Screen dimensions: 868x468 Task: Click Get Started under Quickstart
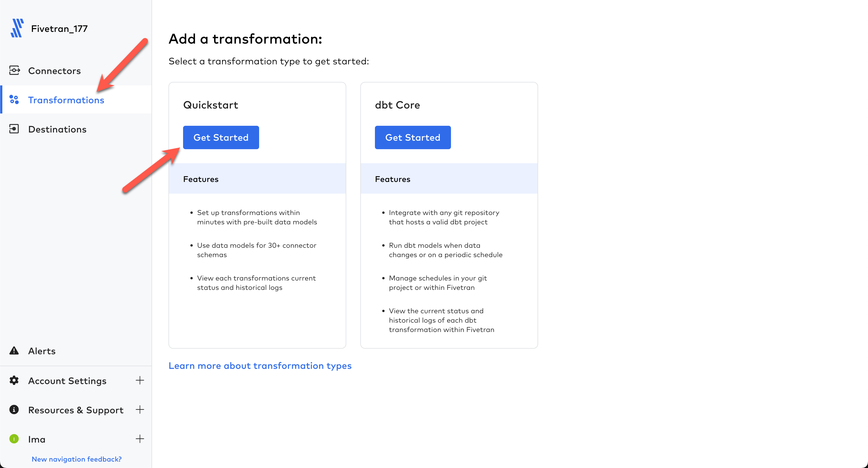tap(221, 137)
